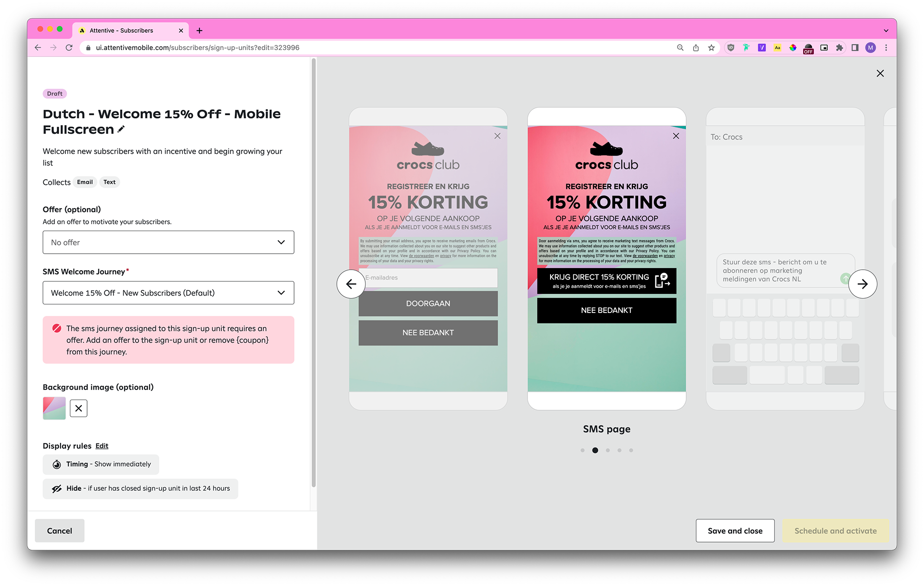Image resolution: width=924 pixels, height=586 pixels.
Task: Open a new browser tab
Action: [x=199, y=30]
